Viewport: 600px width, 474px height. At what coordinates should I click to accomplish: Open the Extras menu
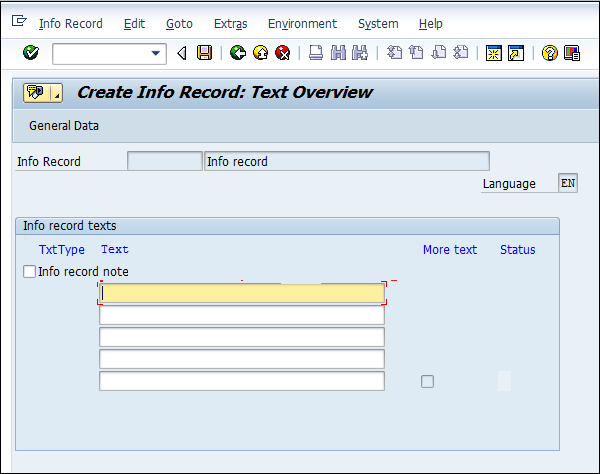click(x=230, y=23)
